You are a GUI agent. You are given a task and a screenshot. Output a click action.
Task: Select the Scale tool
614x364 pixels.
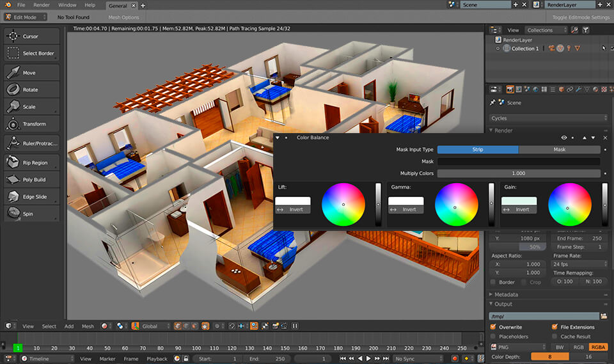tap(31, 107)
